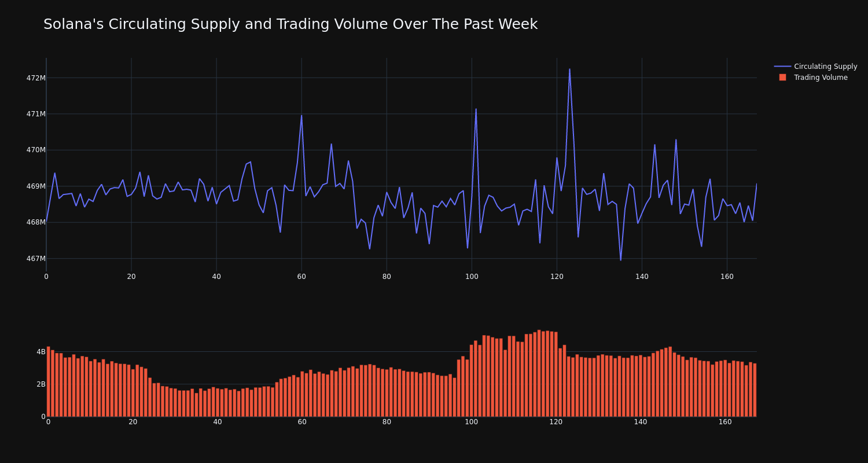Click the blue Circulating Supply legend line
The image size is (868, 463).
click(x=782, y=67)
